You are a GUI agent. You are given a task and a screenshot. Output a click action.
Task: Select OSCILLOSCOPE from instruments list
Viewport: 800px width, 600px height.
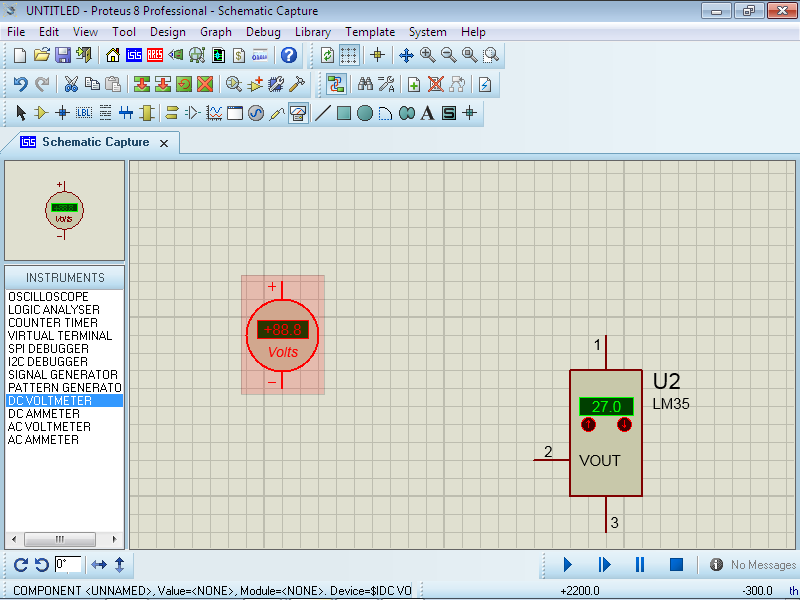(48, 297)
